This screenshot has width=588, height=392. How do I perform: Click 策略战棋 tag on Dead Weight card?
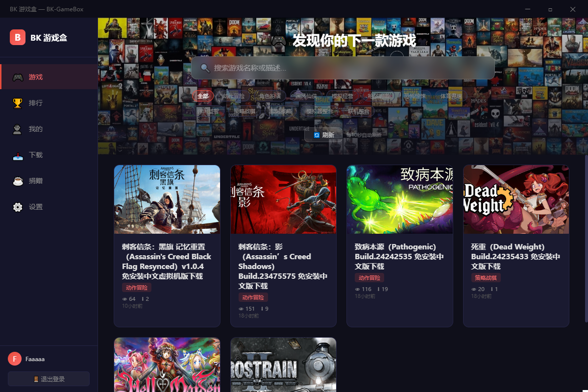tap(486, 278)
